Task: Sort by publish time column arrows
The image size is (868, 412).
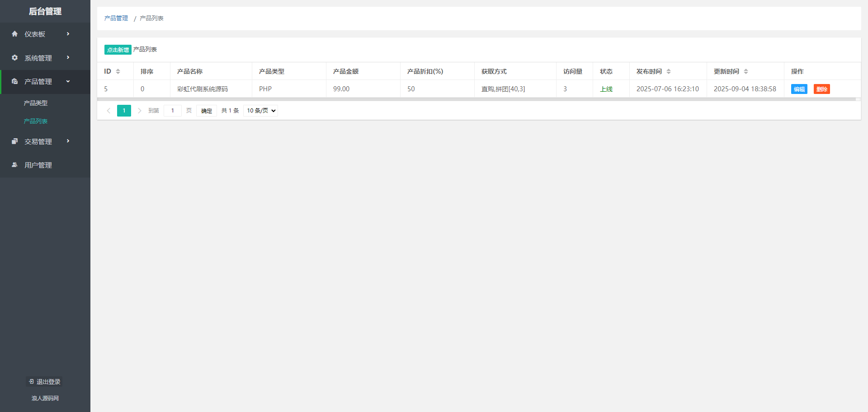Action: pyautogui.click(x=669, y=71)
